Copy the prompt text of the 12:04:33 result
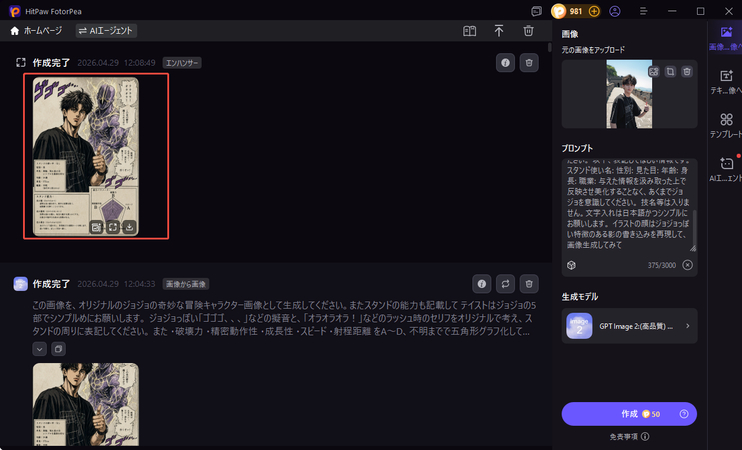 pyautogui.click(x=58, y=349)
